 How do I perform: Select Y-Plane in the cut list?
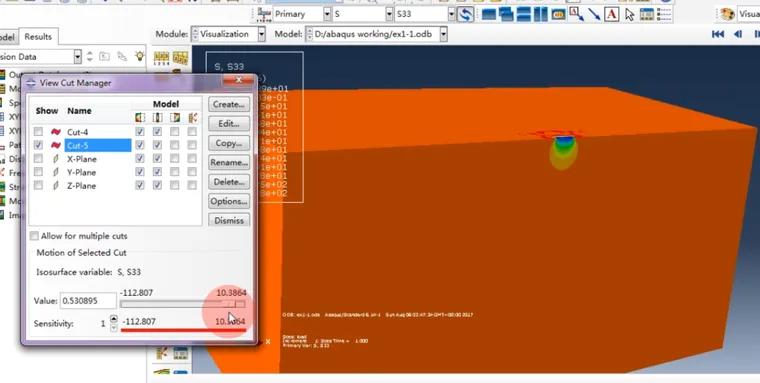pyautogui.click(x=81, y=172)
